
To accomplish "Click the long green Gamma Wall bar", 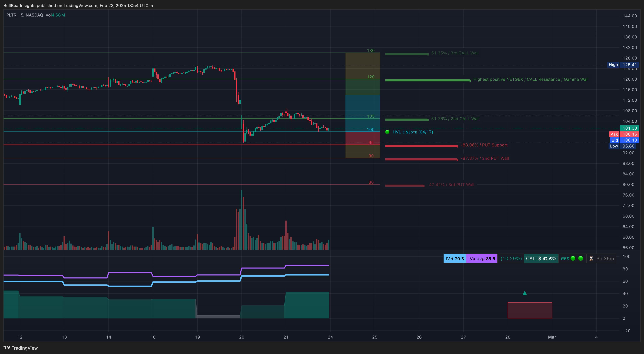I will (x=428, y=80).
